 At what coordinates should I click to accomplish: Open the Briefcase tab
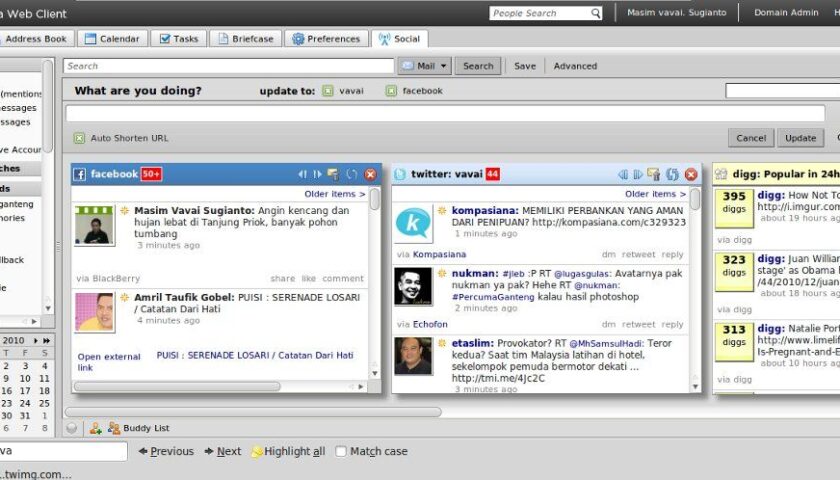[x=247, y=39]
